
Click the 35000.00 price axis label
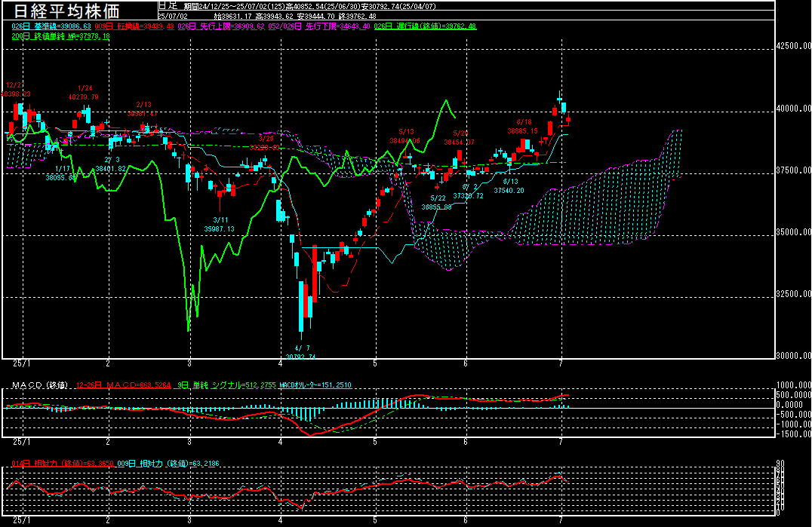point(794,232)
